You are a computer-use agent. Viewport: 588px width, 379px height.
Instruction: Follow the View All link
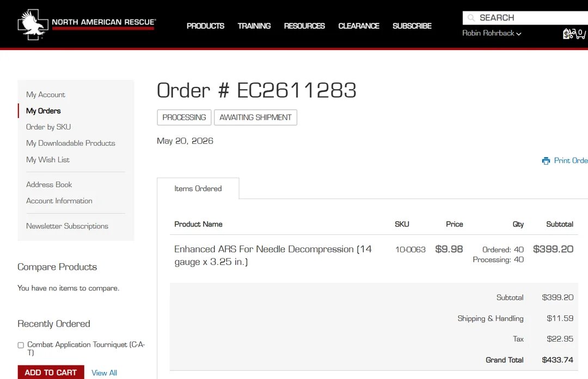click(x=104, y=373)
